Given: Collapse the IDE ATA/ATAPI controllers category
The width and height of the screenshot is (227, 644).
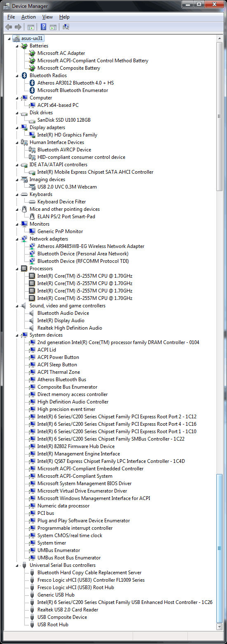Looking at the screenshot, I should 17,165.
